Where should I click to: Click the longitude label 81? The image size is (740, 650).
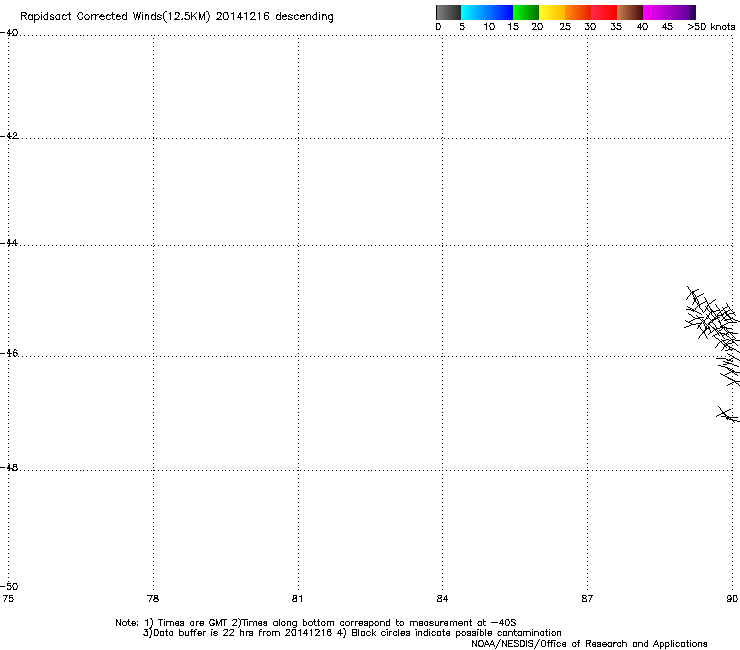pos(297,599)
